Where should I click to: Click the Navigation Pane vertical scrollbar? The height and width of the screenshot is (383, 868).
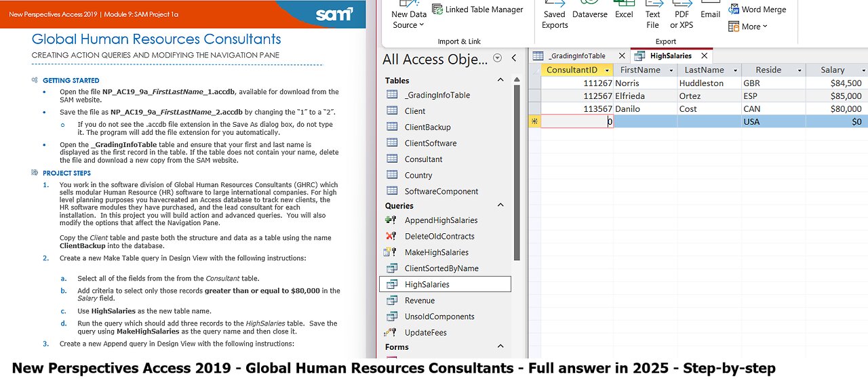(517, 169)
